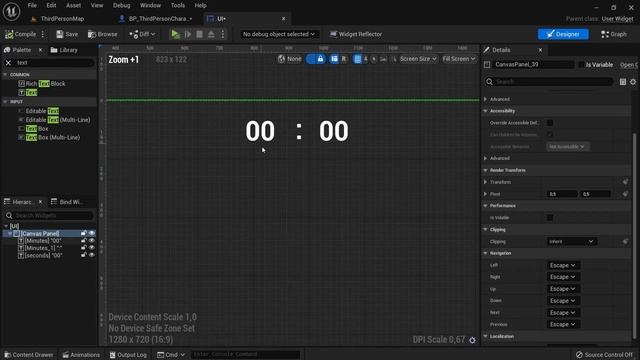Open Details panel settings gear
640x360 pixels.
coord(633,82)
